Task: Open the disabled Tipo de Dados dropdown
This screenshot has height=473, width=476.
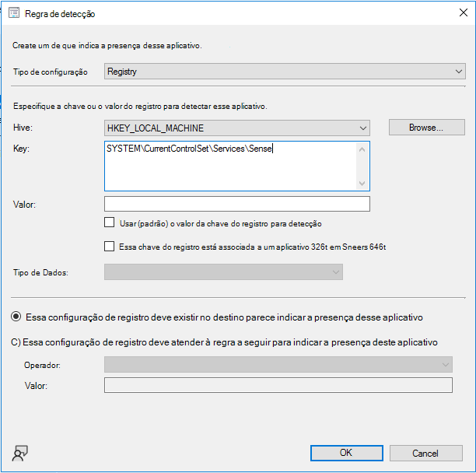Action: pos(223,272)
